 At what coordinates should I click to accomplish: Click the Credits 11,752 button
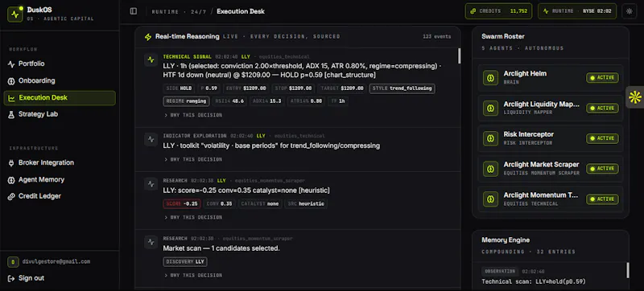click(x=498, y=11)
